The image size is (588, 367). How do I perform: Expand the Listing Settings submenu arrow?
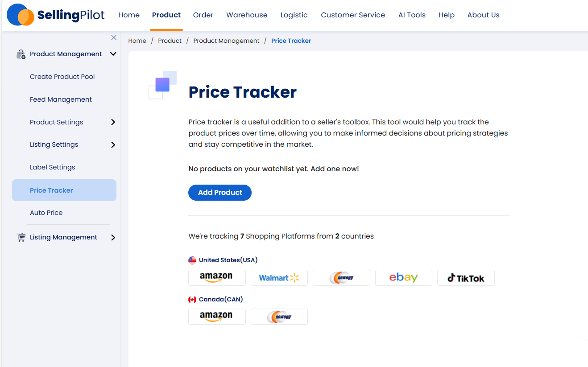click(113, 144)
